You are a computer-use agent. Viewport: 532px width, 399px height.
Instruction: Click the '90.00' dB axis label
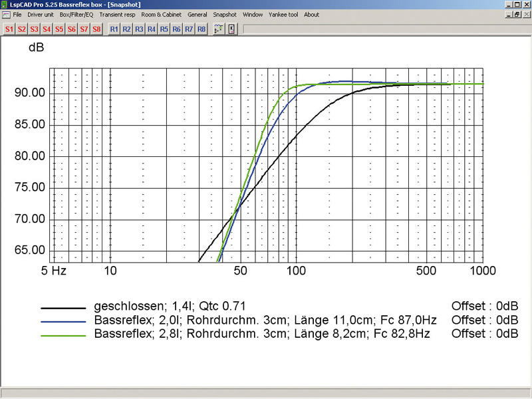coord(30,92)
